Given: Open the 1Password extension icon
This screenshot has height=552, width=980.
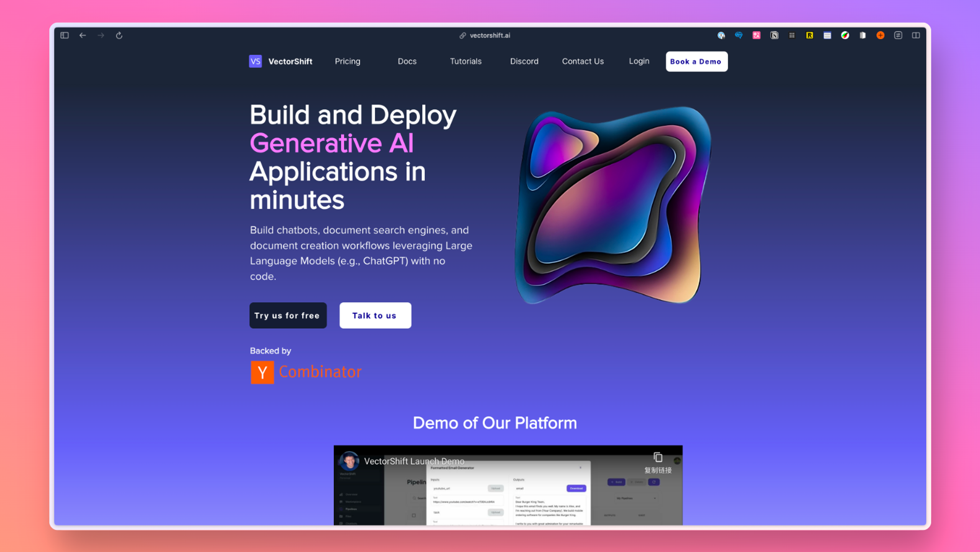Looking at the screenshot, I should [721, 35].
